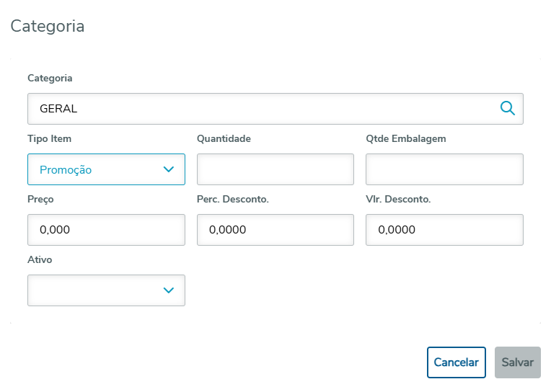Open the Ativo dropdown arrow

click(169, 290)
